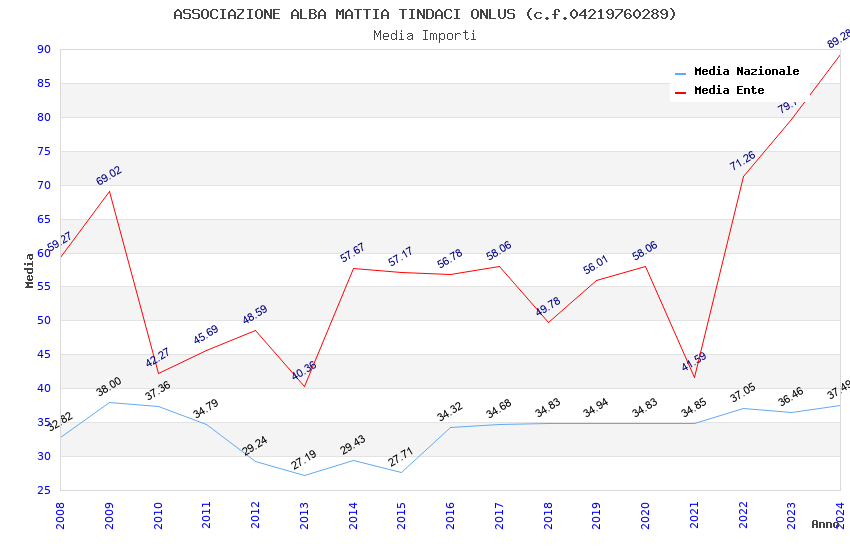The height and width of the screenshot is (550, 850).
Task: Select the 2009 year tick label
Action: pyautogui.click(x=109, y=515)
